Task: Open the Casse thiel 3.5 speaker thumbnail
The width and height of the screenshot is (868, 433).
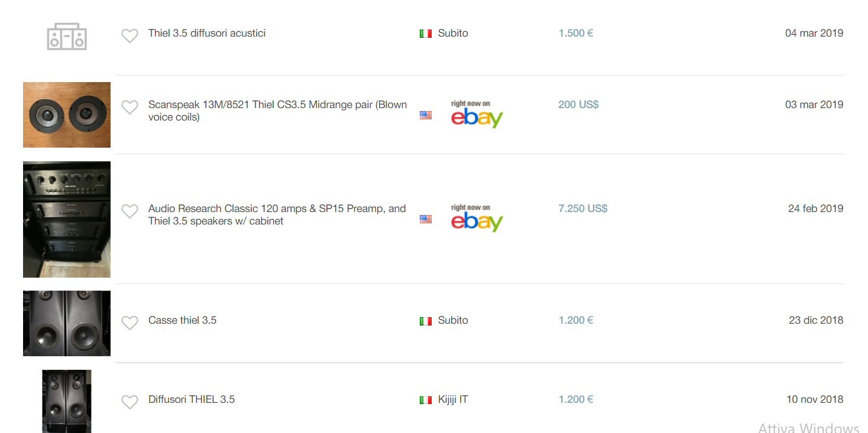Action: point(67,323)
